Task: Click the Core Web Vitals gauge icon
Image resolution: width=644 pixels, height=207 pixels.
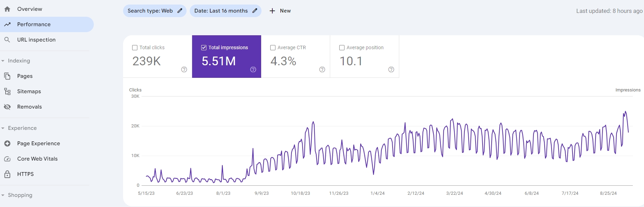Action: [7, 159]
